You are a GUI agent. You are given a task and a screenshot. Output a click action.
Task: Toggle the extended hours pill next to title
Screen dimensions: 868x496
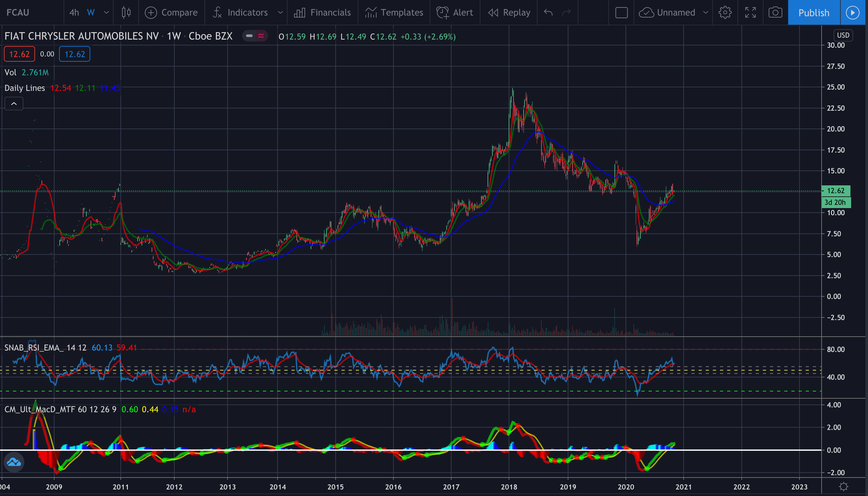(255, 36)
